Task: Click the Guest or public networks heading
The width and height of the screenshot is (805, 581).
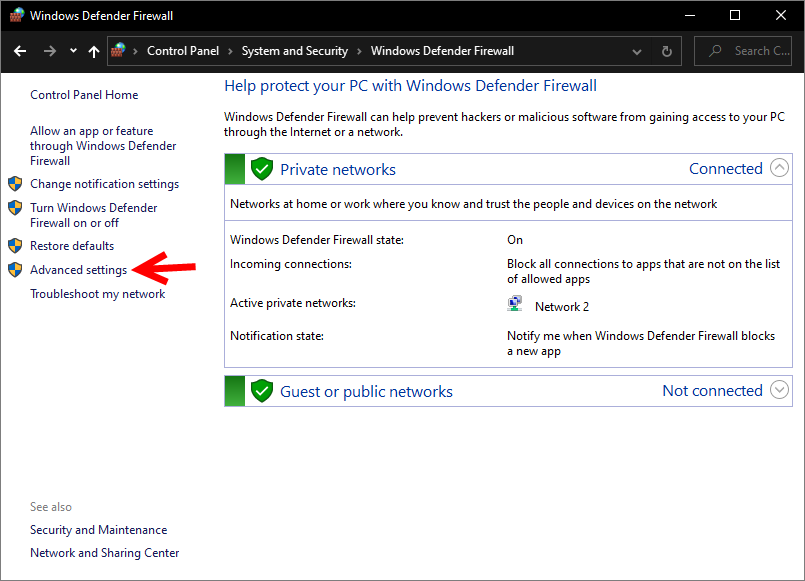Action: (366, 392)
